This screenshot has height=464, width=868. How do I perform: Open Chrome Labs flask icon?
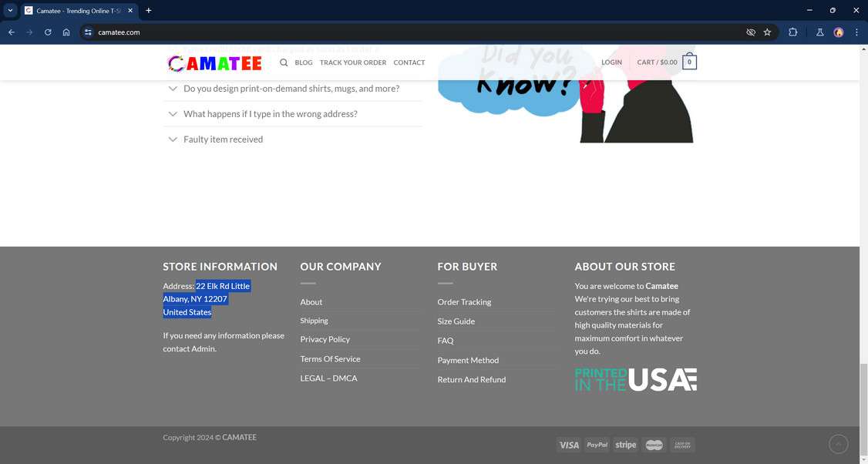820,32
